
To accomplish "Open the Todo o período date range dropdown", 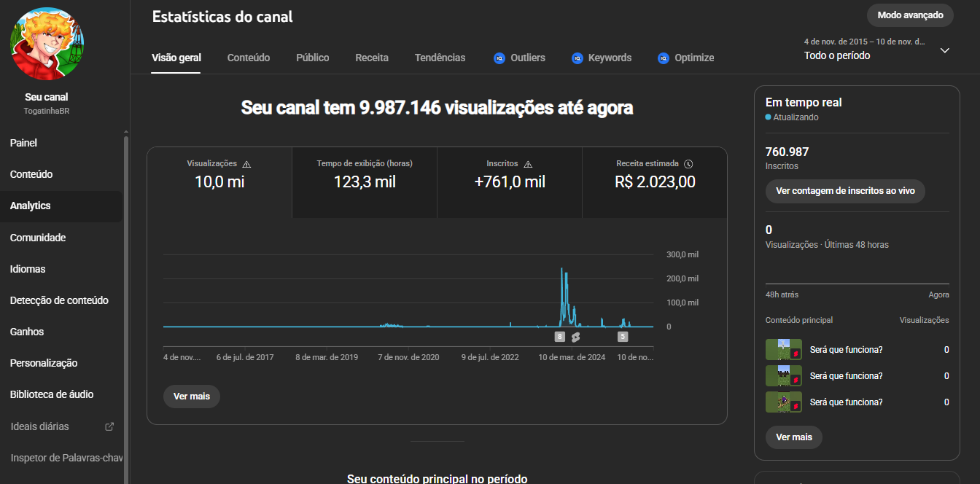I will point(877,49).
